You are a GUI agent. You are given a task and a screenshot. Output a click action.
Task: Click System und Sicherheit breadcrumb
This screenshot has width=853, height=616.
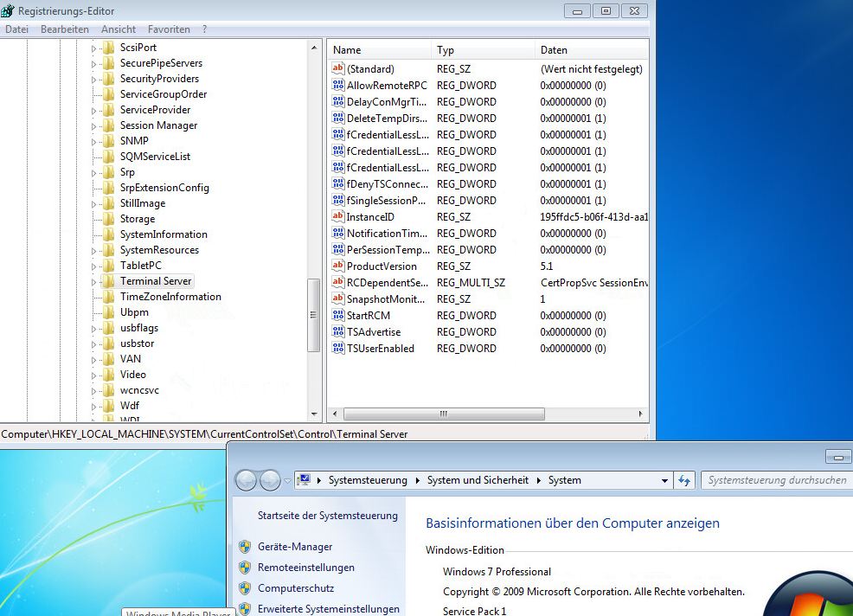click(x=478, y=480)
